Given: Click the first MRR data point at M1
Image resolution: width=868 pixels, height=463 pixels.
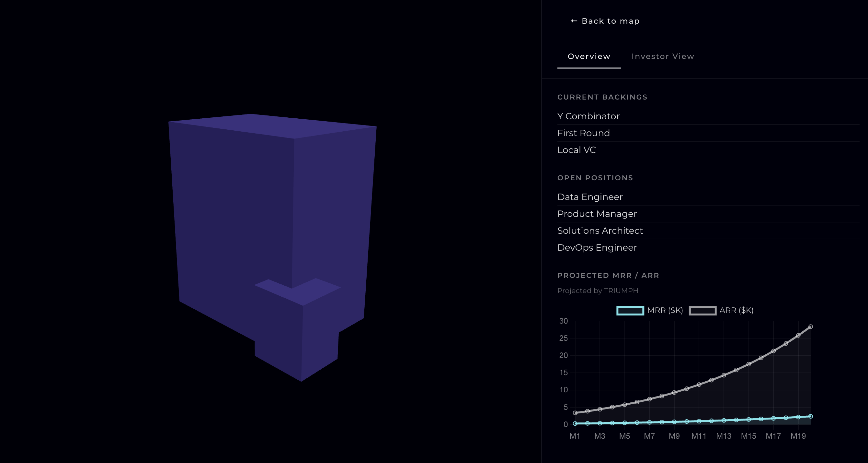Looking at the screenshot, I should pos(575,423).
